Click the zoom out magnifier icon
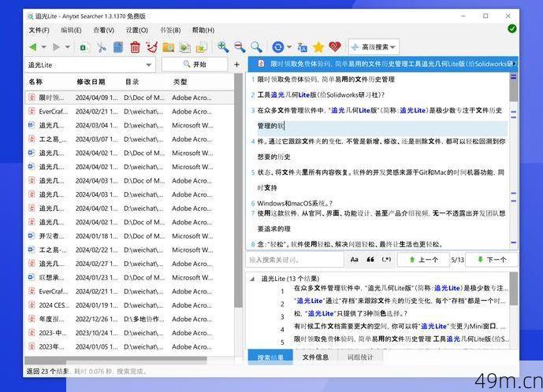The image size is (543, 392). [240, 46]
